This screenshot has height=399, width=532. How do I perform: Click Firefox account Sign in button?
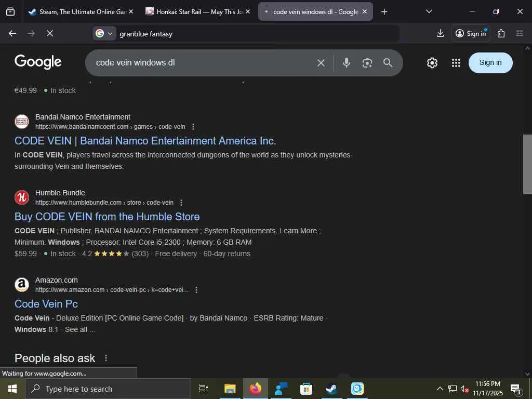(x=471, y=33)
